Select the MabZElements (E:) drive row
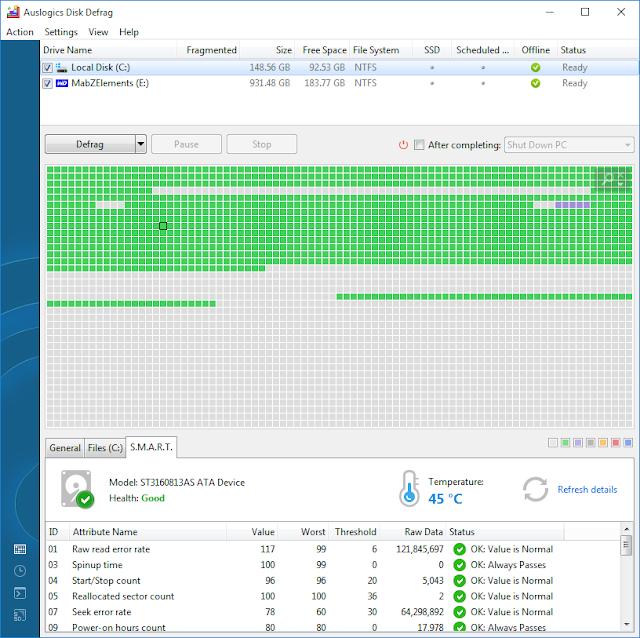 (x=340, y=83)
